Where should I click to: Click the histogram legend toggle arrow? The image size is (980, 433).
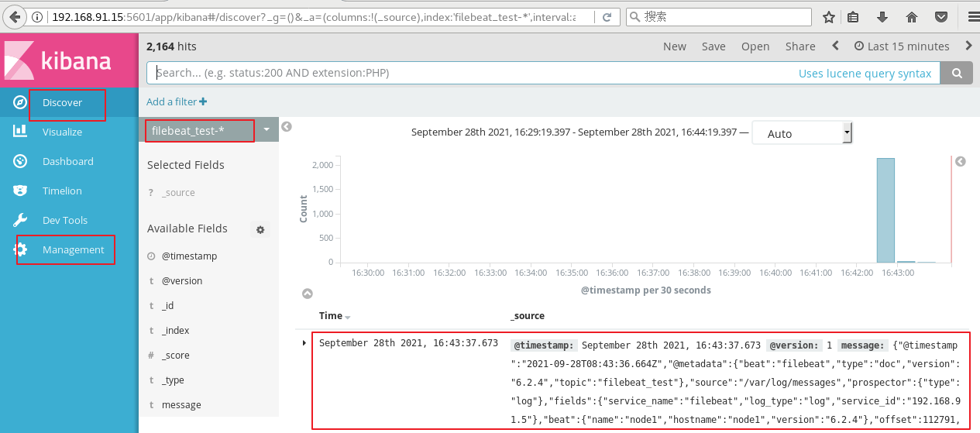tap(961, 162)
